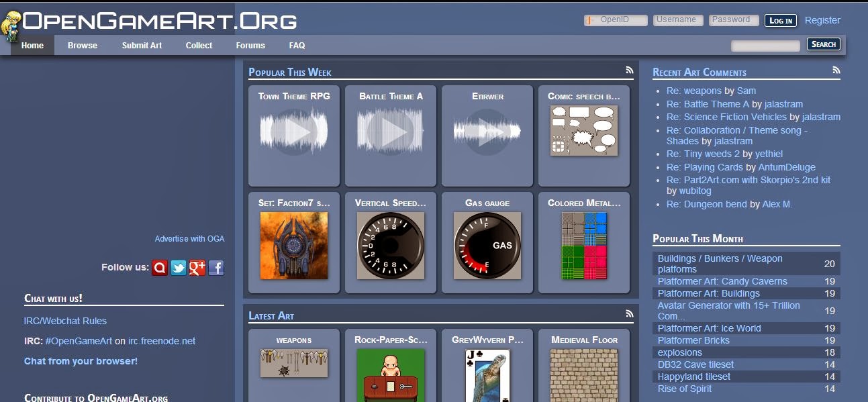Follow OGA via the red Diaspora icon

click(160, 268)
